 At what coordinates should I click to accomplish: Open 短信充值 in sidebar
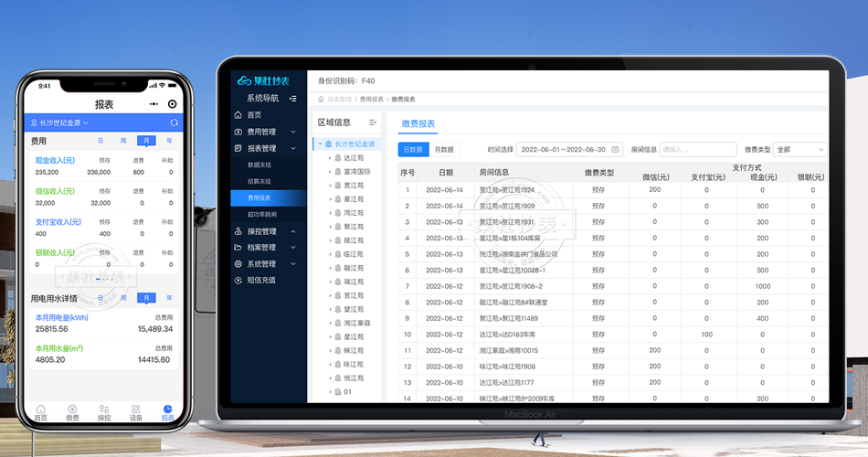pyautogui.click(x=260, y=280)
